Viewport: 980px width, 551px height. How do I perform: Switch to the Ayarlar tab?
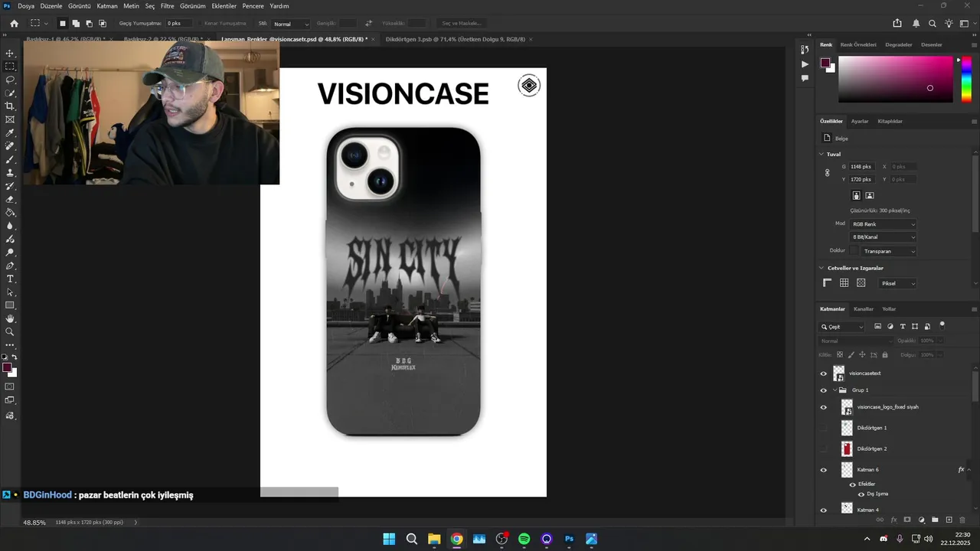pos(860,121)
